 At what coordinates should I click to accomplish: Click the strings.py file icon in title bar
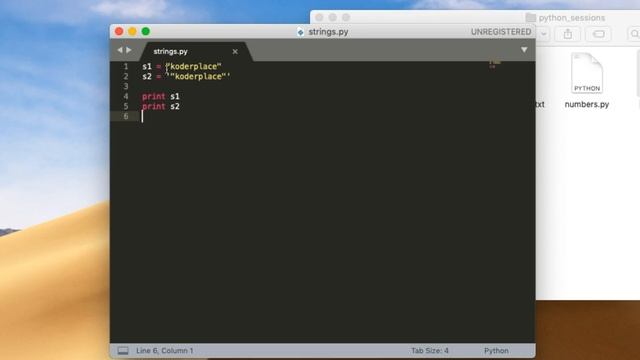[300, 32]
